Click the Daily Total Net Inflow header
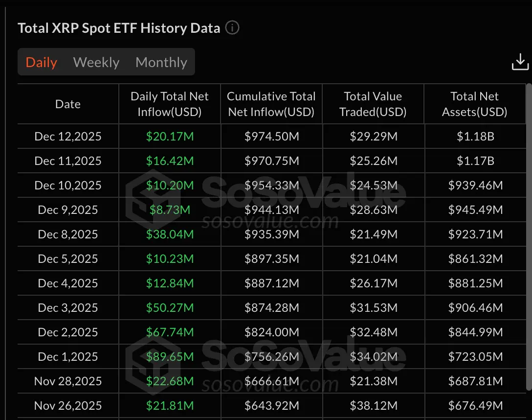Viewport: 532px width, 420px height. click(x=170, y=104)
